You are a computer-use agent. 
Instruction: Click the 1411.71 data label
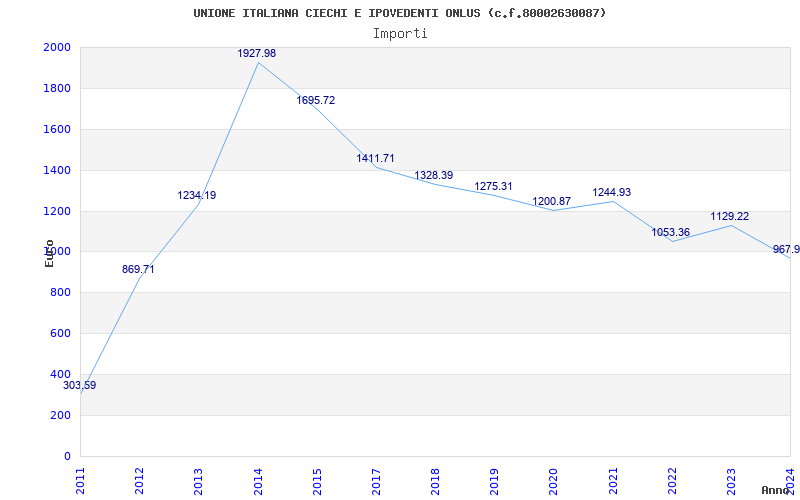(376, 159)
